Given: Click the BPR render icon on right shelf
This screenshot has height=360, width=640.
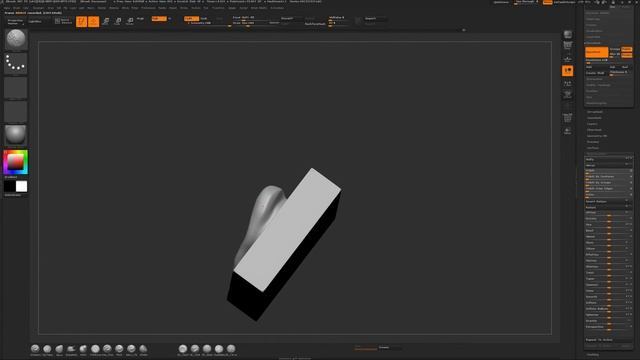Looking at the screenshot, I should tap(568, 34).
